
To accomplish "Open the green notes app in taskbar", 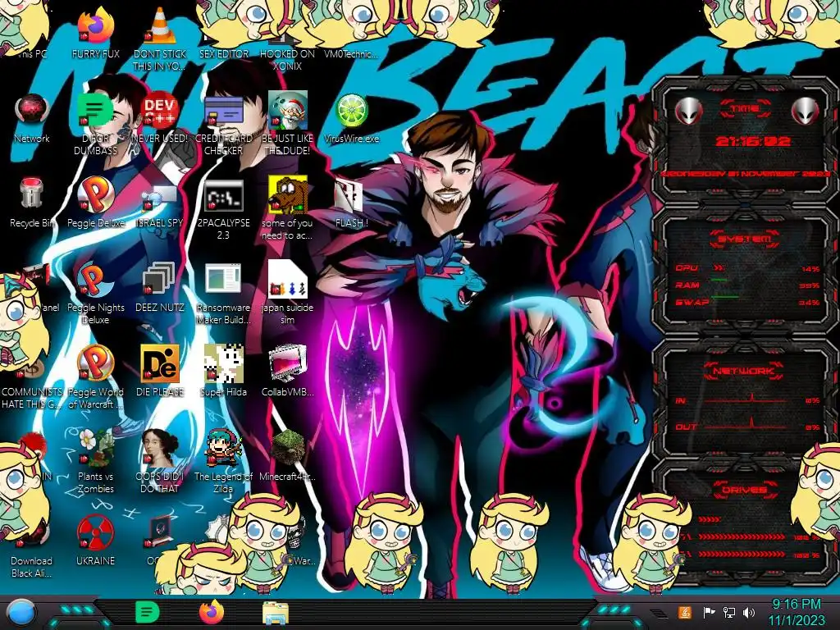I will (148, 612).
